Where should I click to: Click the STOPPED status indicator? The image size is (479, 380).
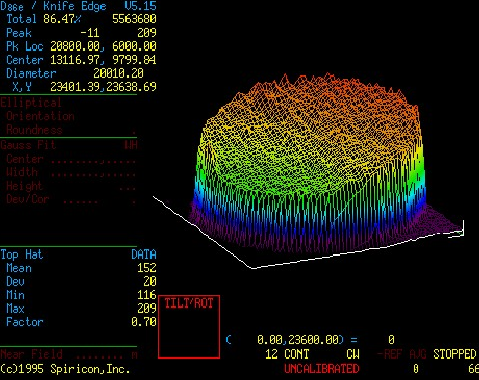tap(455, 354)
